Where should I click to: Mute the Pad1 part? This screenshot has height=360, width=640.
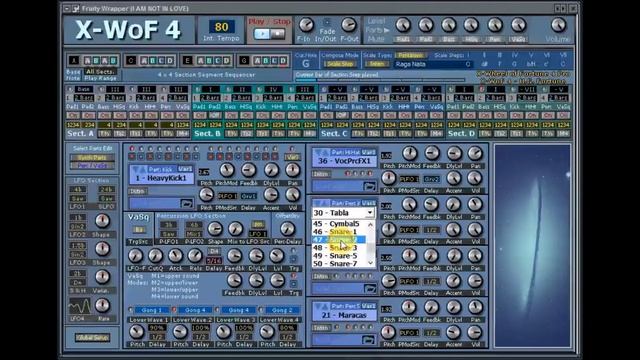403,40
